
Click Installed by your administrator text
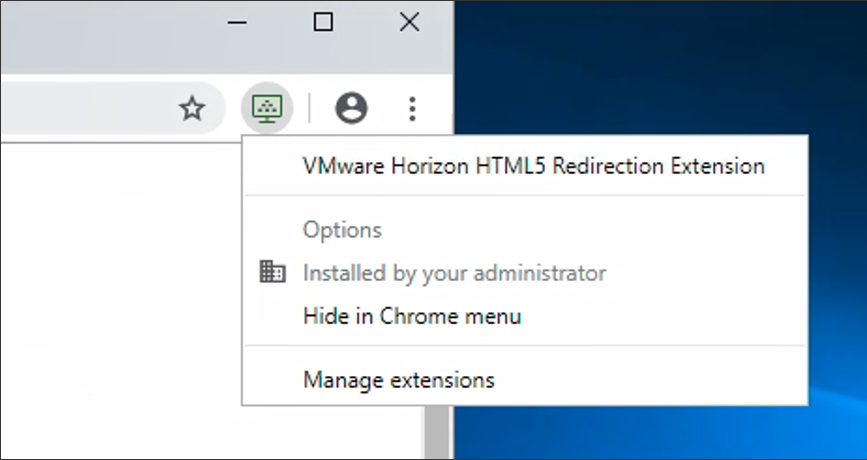[x=454, y=272]
